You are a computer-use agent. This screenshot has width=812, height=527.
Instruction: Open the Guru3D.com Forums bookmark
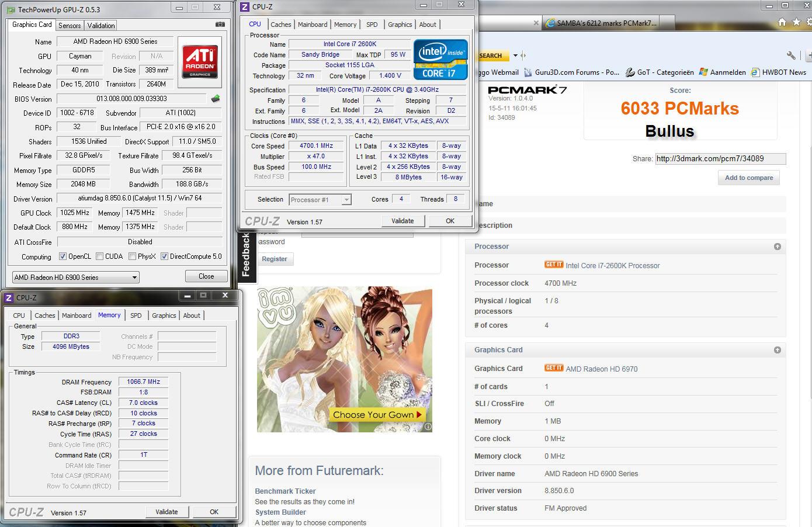pos(572,72)
